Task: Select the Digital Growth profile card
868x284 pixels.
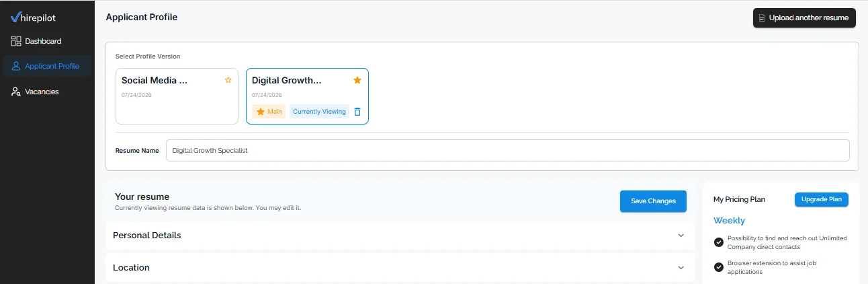Action: (307, 96)
